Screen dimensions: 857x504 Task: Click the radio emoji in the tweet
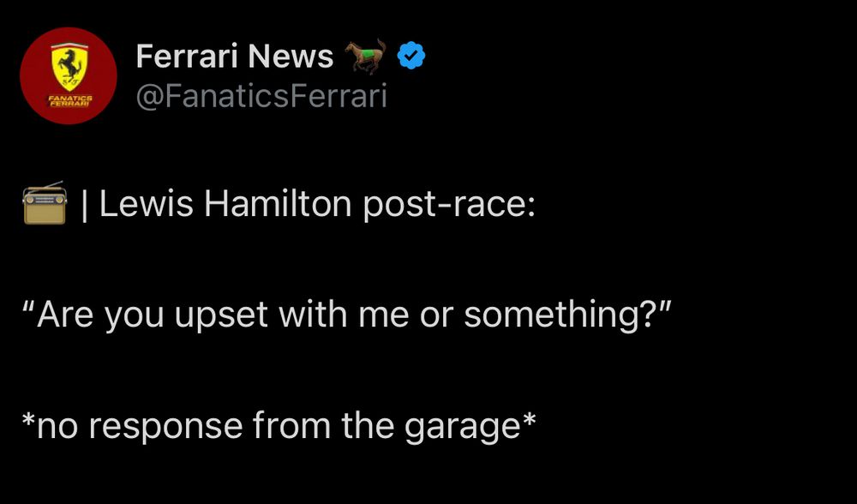click(45, 203)
